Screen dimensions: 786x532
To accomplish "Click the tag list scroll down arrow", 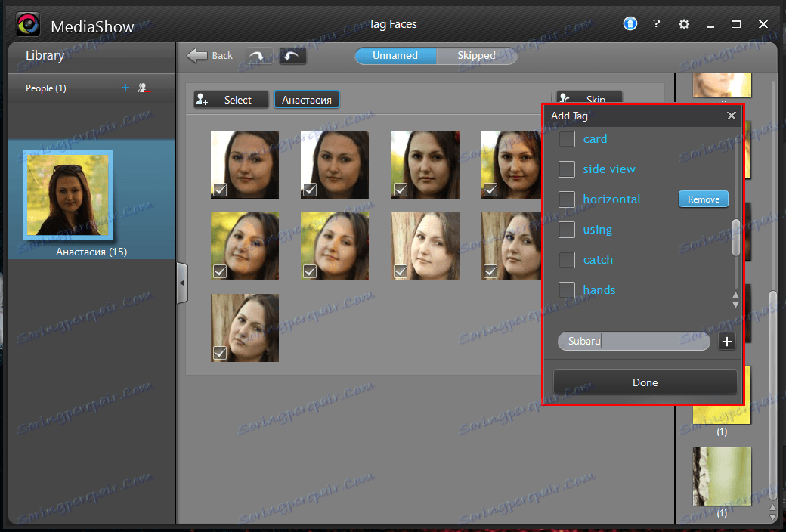I will click(736, 305).
